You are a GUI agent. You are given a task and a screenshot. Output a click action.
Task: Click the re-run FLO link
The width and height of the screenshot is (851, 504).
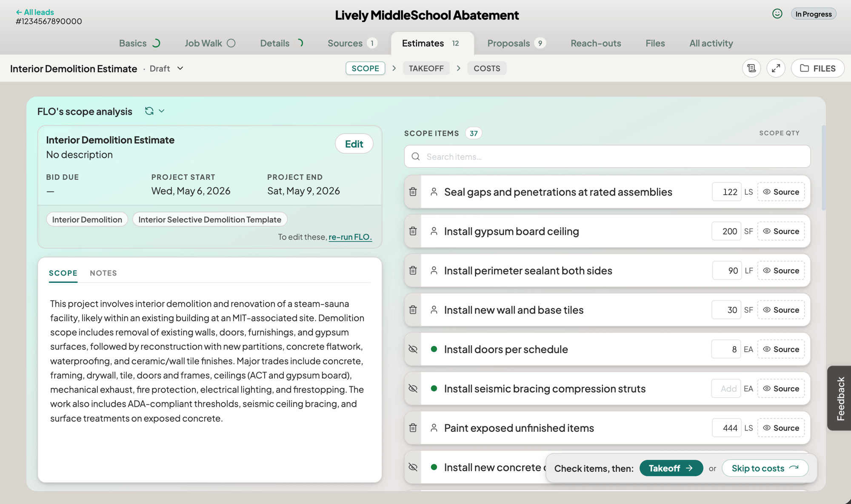tap(350, 237)
